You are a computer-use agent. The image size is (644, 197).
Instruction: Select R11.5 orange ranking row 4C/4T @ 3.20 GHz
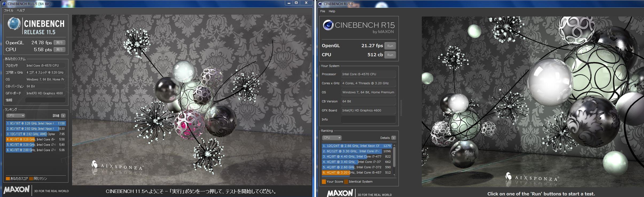click(36, 139)
